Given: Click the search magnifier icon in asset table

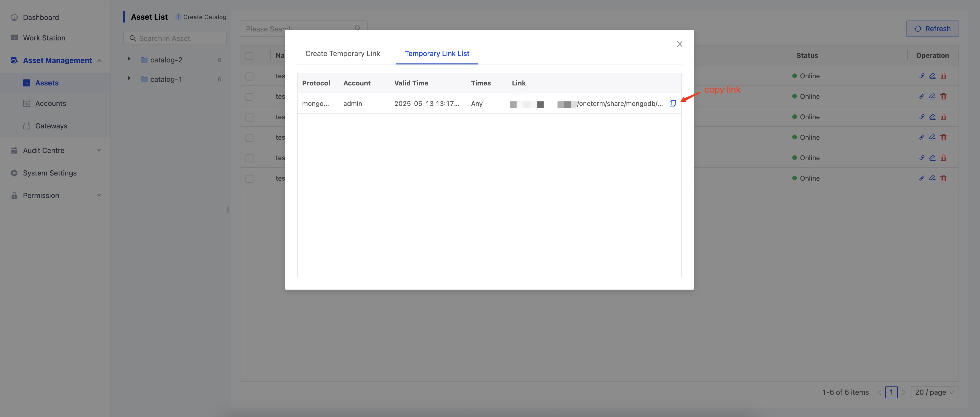Looking at the screenshot, I should click(x=357, y=28).
